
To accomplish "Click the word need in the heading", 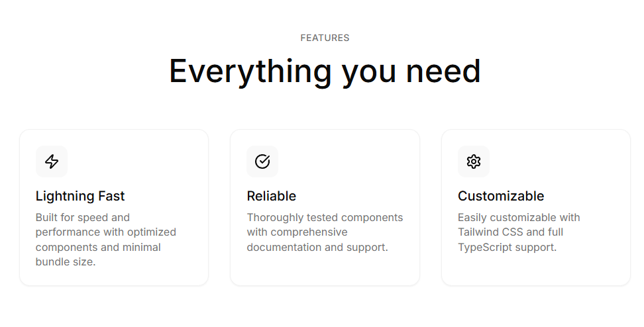I will click(443, 71).
